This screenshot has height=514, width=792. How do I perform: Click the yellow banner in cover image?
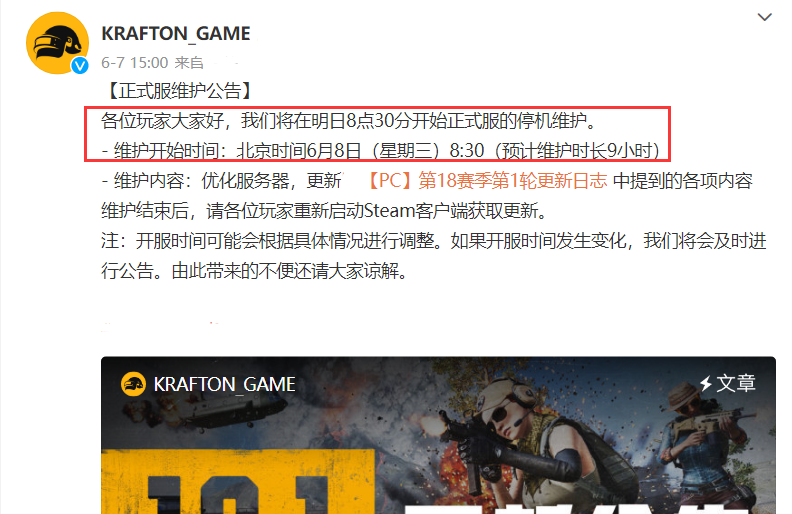pyautogui.click(x=237, y=481)
